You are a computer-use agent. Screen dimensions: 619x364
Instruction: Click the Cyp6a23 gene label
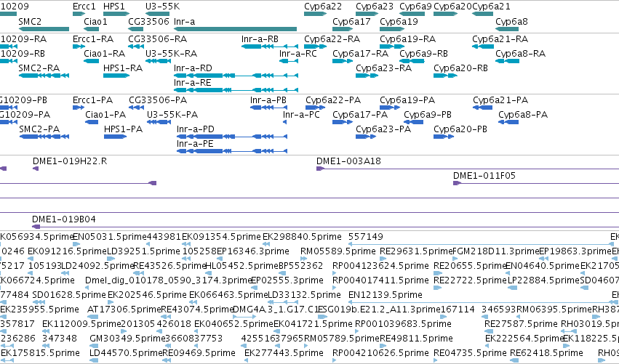click(375, 7)
